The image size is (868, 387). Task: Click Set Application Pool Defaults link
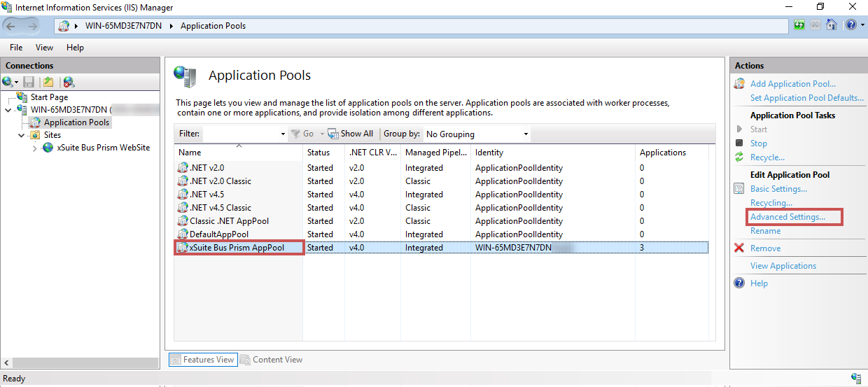[x=807, y=98]
